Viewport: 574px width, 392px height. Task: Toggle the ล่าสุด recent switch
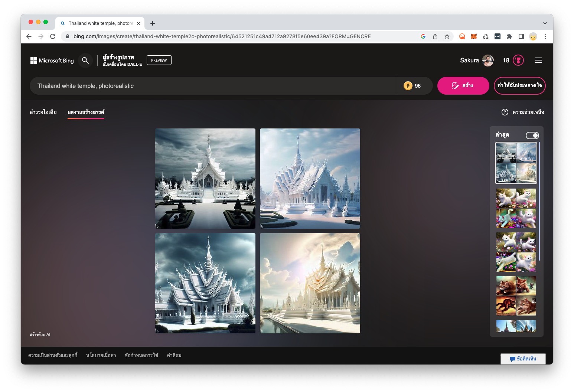click(x=532, y=135)
